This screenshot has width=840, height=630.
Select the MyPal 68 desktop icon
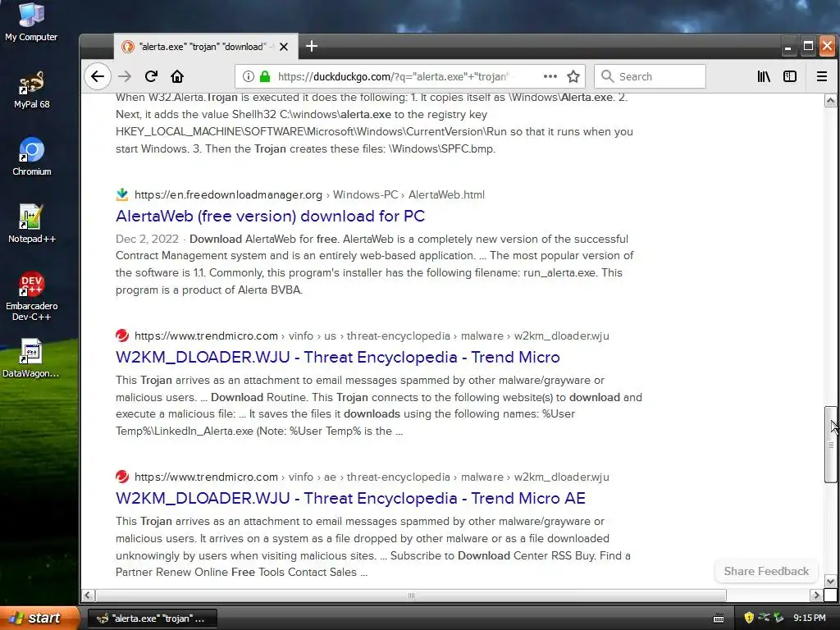(32, 89)
